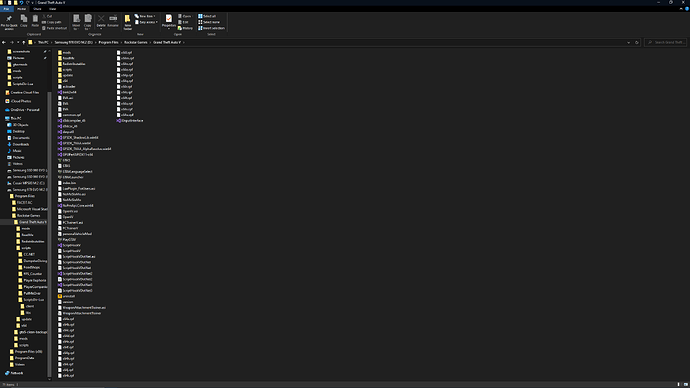Viewport: 690px width, 388px height.
Task: Click the Cut command in ribbon
Action: [x=47, y=16]
